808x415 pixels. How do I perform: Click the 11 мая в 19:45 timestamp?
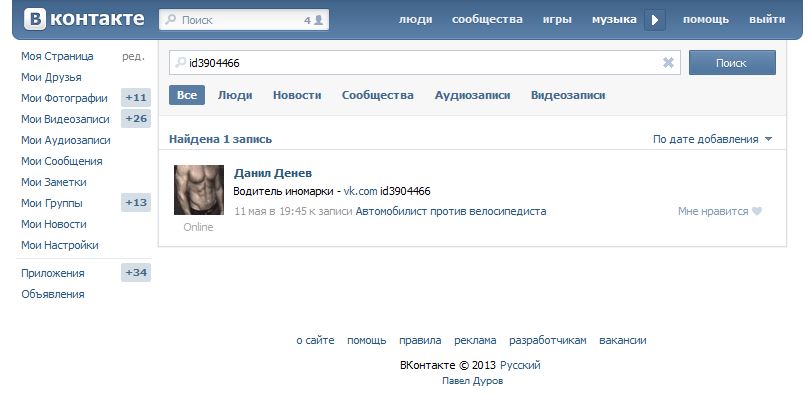tap(271, 211)
